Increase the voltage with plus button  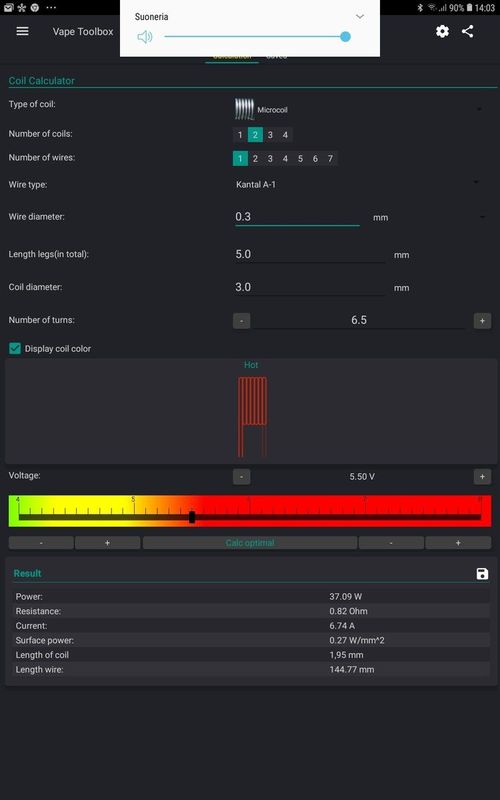coord(482,477)
